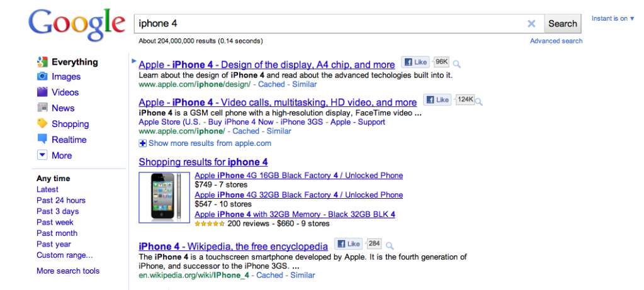Image resolution: width=644 pixels, height=290 pixels.
Task: Select the 'Past week' time filter
Action: coord(55,222)
